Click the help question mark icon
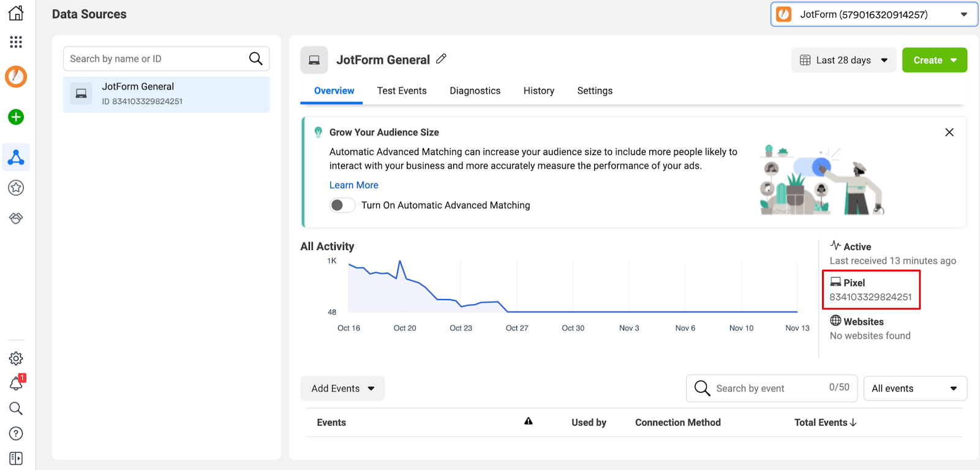 click(x=16, y=433)
